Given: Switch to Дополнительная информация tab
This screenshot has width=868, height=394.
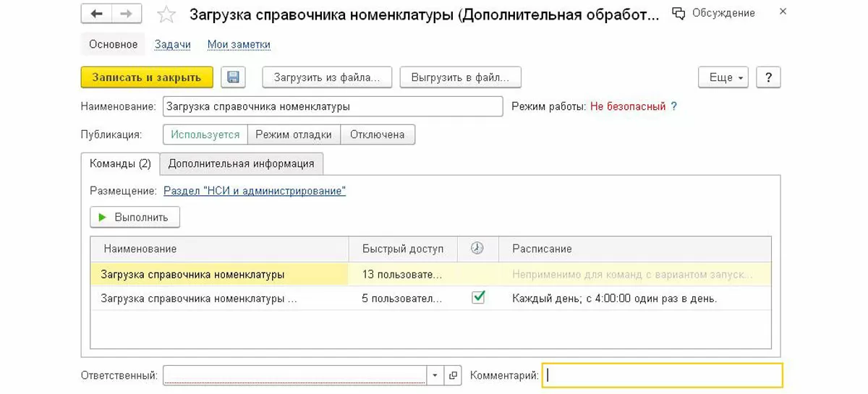Looking at the screenshot, I should point(241,163).
